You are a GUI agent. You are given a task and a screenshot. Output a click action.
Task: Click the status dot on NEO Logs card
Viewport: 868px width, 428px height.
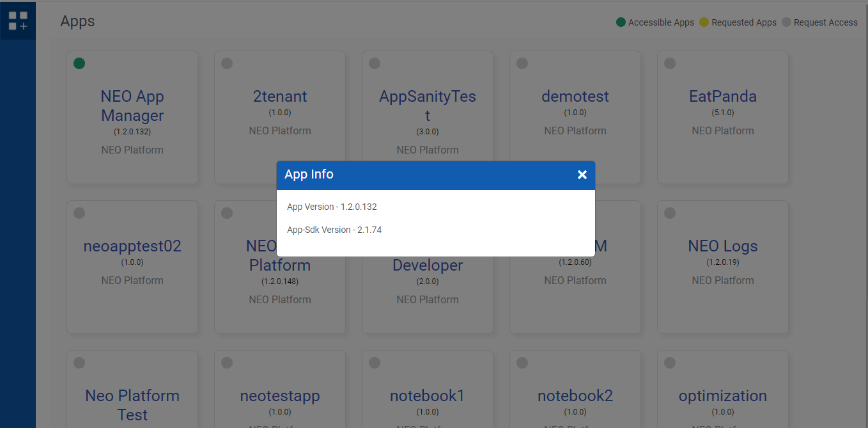(x=670, y=213)
